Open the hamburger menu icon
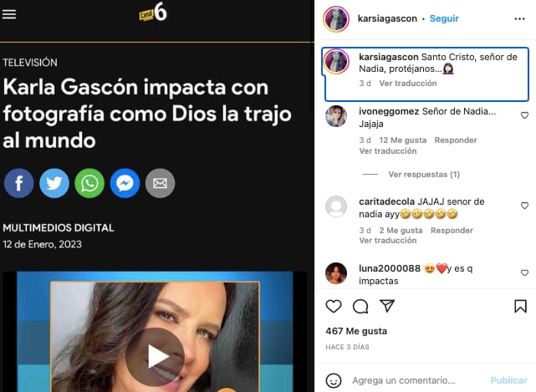 (x=9, y=14)
